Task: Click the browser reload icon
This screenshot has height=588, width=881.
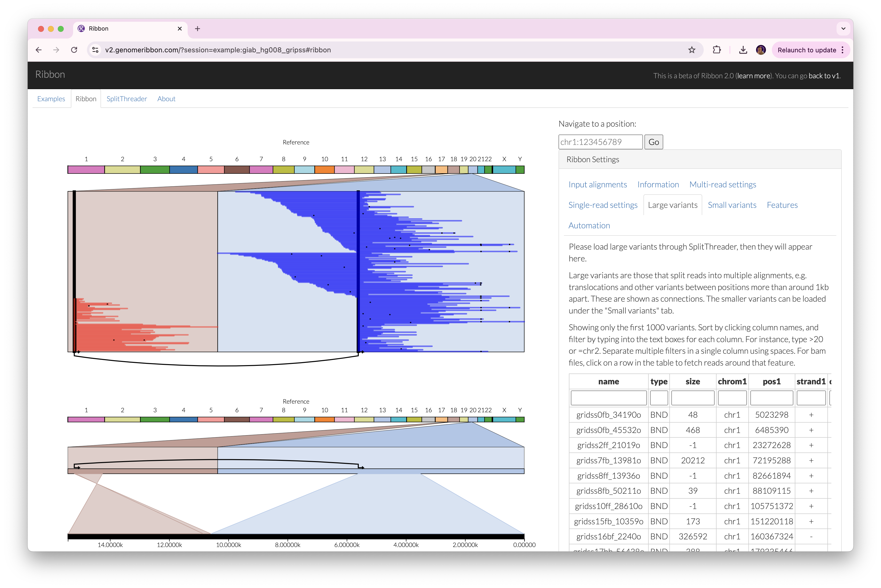Action: click(74, 50)
